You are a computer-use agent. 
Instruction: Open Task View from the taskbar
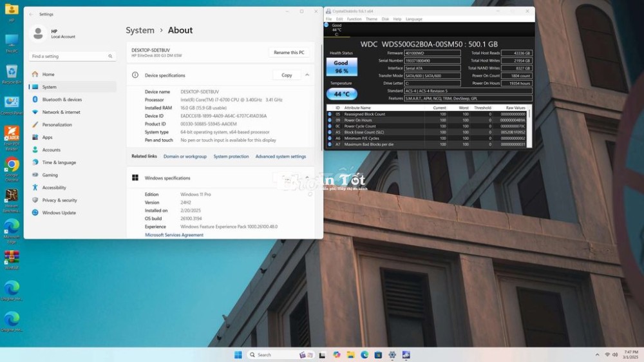click(322, 355)
